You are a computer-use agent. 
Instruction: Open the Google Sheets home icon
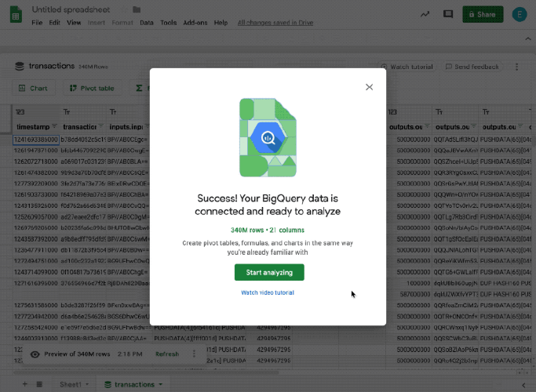(x=16, y=15)
